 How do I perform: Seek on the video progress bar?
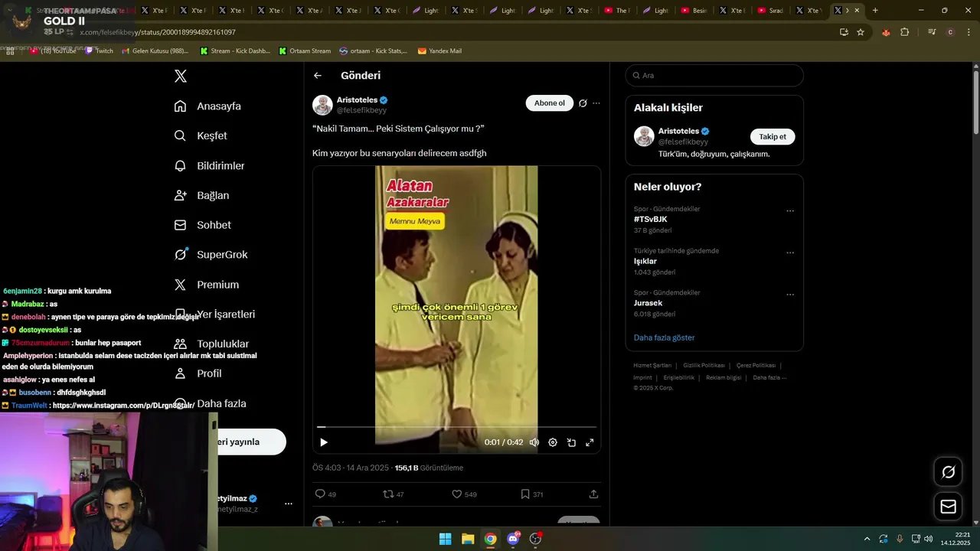click(456, 427)
